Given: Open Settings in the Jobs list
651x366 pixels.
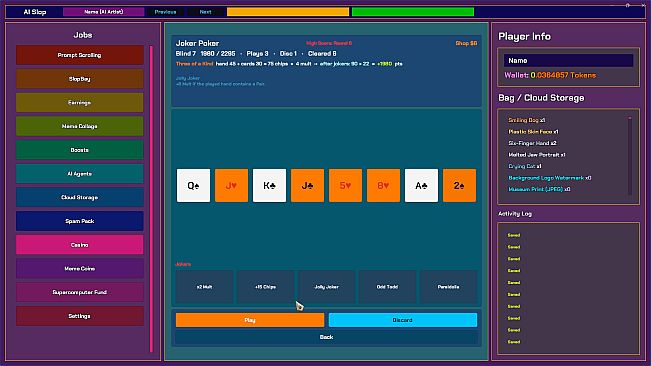Looking at the screenshot, I should coord(80,316).
